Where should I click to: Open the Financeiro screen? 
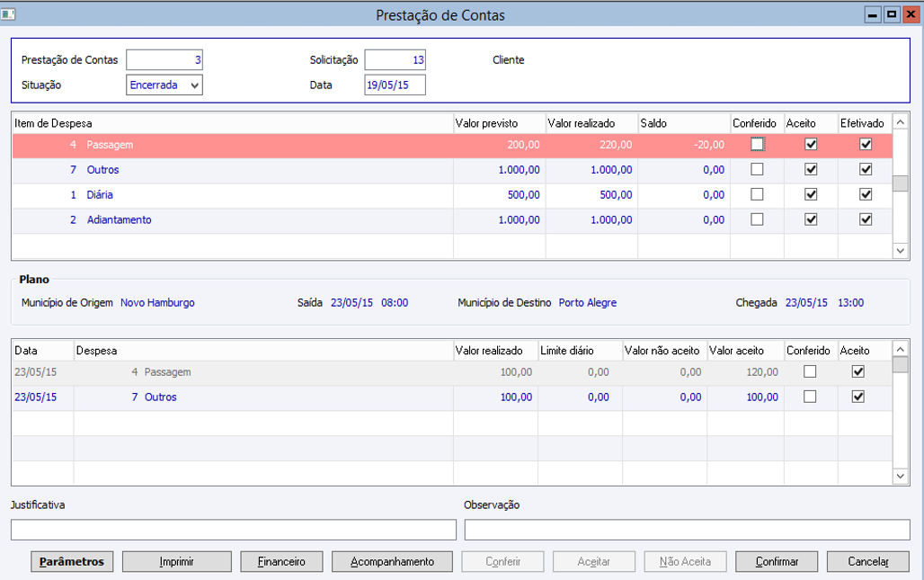click(281, 561)
